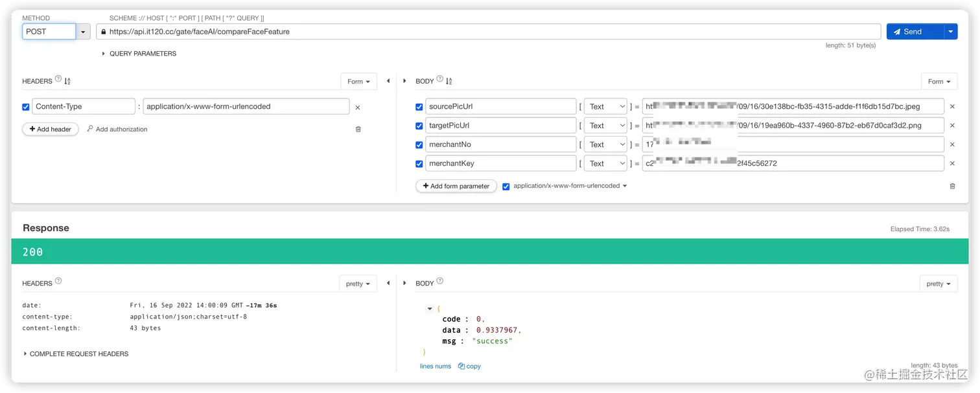This screenshot has height=393, width=980.
Task: Click the help icon beside request HEADERS
Action: [x=58, y=79]
